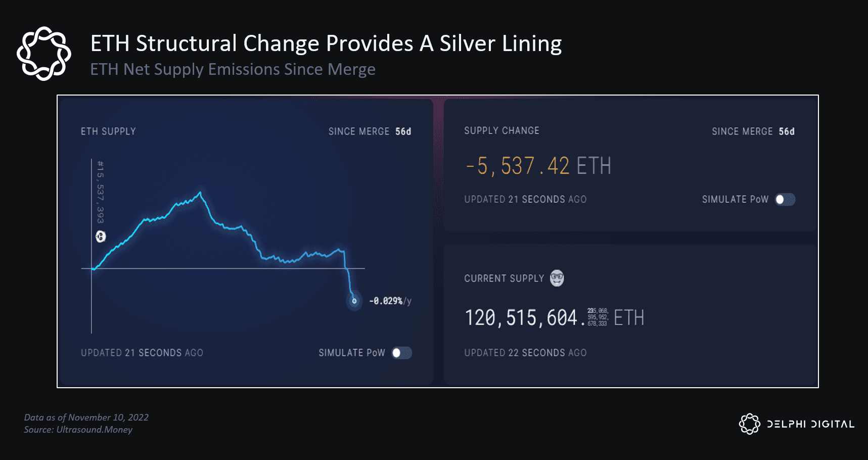Click the SUPPLY CHANGE panel heading
868x460 pixels.
[501, 131]
